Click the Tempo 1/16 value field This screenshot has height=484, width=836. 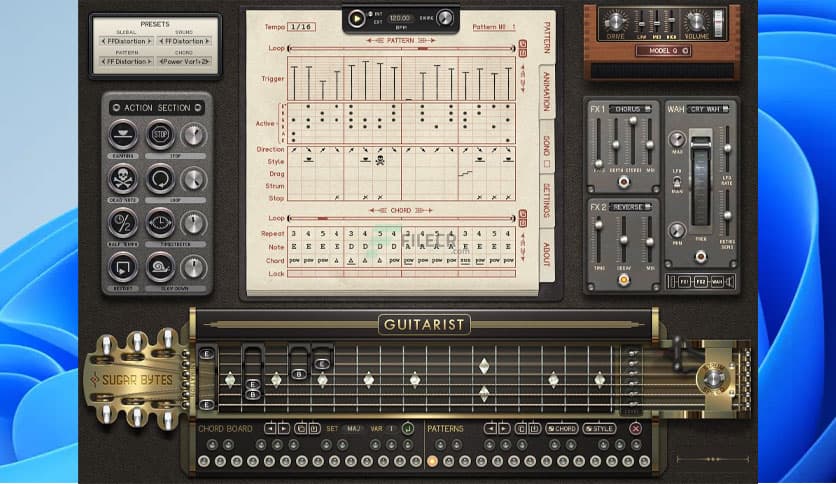tap(301, 27)
